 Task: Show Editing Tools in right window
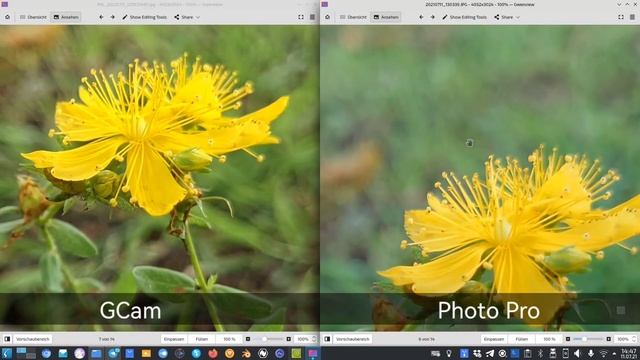click(464, 17)
